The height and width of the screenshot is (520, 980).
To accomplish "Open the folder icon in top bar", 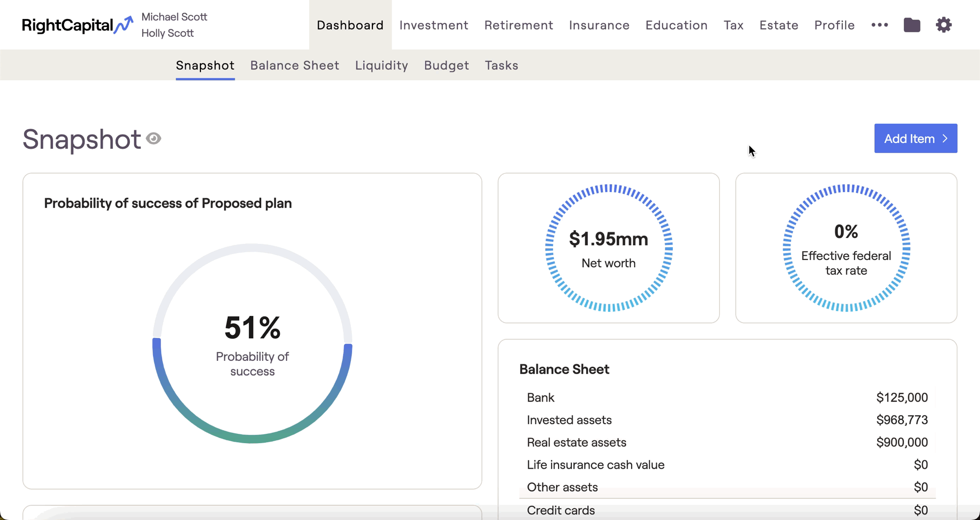I will coord(912,25).
